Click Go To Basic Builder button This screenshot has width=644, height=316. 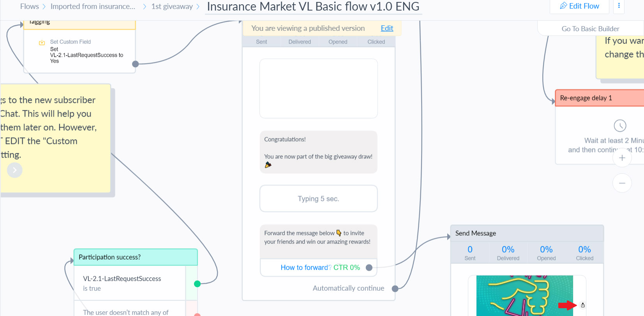pos(590,28)
